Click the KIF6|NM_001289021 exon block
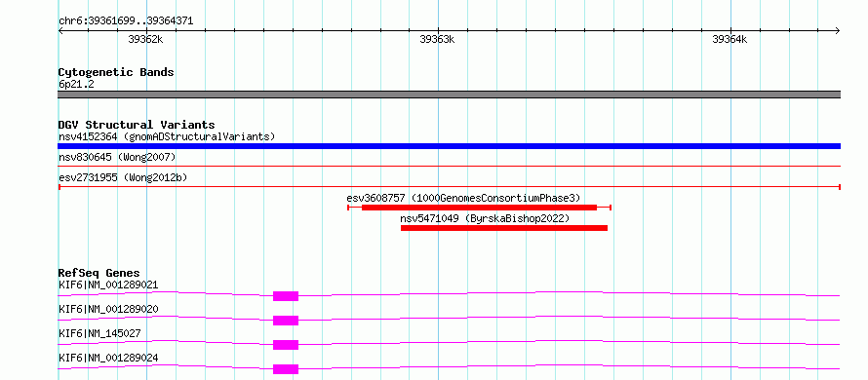Image resolution: width=868 pixels, height=380 pixels. click(x=286, y=296)
